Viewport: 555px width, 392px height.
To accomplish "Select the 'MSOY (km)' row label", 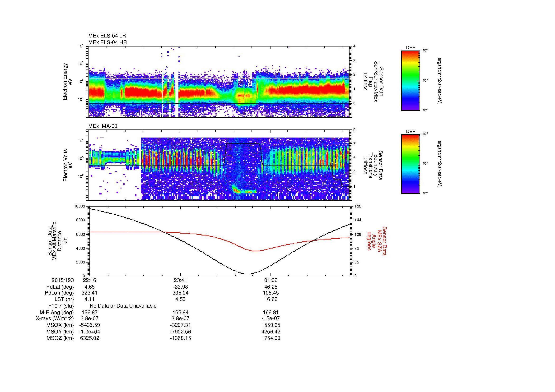I will (x=60, y=332).
